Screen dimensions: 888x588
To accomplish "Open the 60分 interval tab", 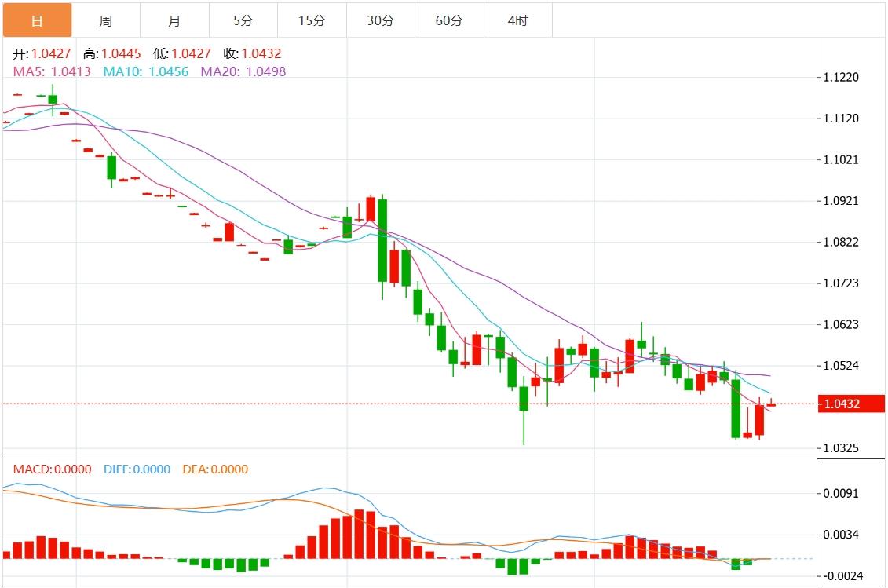I will tap(449, 20).
